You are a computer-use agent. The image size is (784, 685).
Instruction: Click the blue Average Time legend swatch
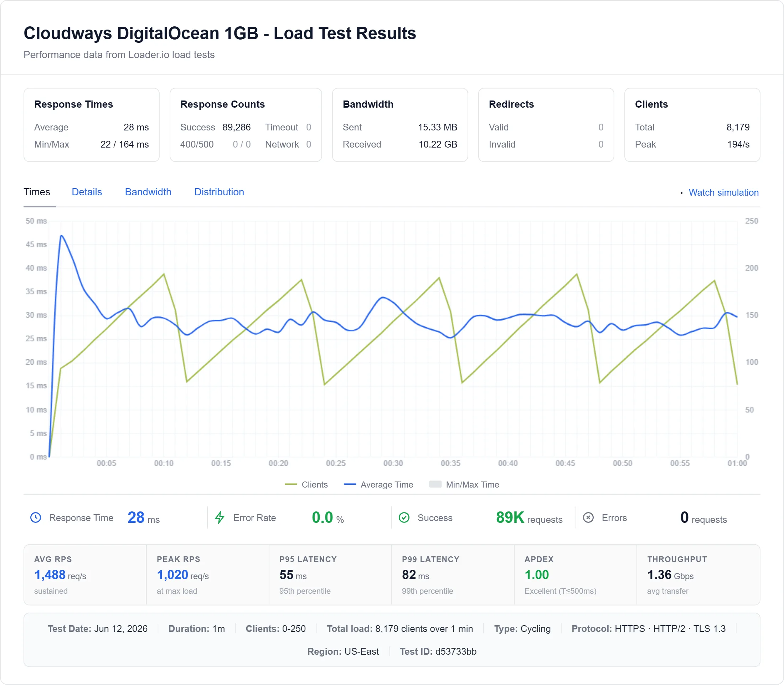350,484
